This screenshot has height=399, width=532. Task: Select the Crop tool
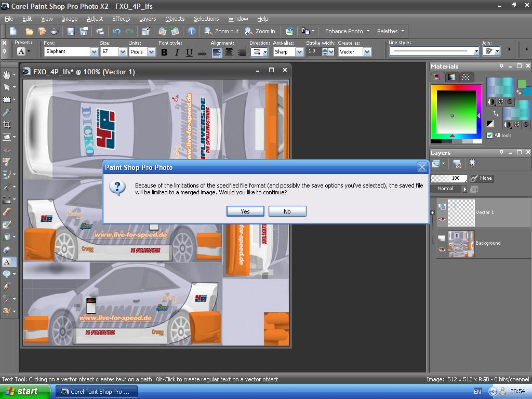(7, 125)
